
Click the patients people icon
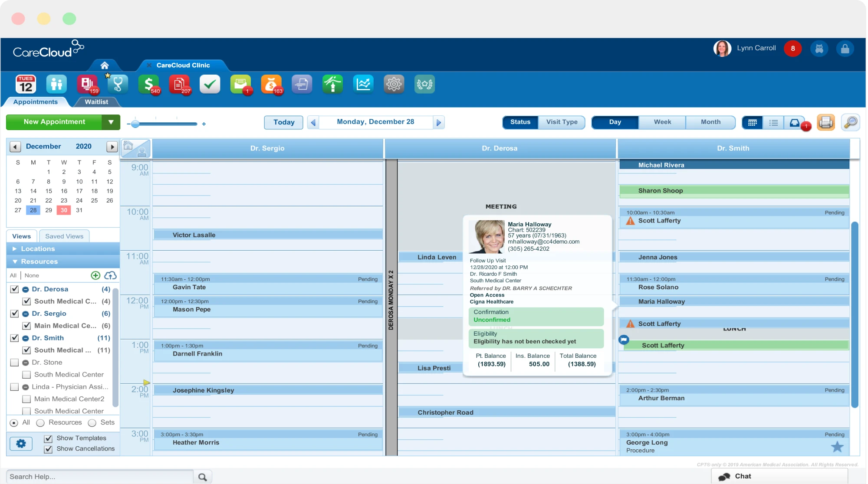(56, 84)
